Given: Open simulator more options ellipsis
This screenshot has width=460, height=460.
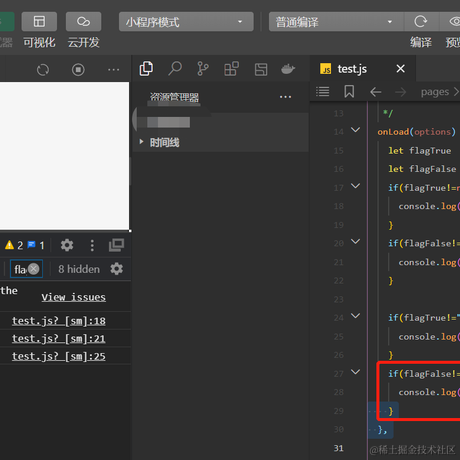Looking at the screenshot, I should (114, 70).
